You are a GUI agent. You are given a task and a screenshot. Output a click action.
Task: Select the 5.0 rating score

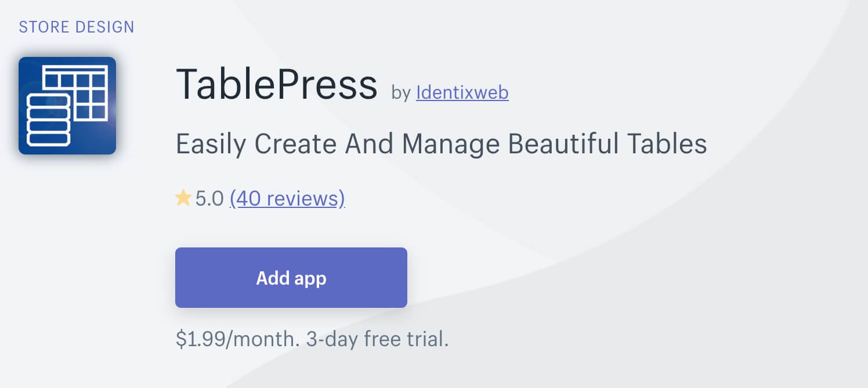(209, 199)
